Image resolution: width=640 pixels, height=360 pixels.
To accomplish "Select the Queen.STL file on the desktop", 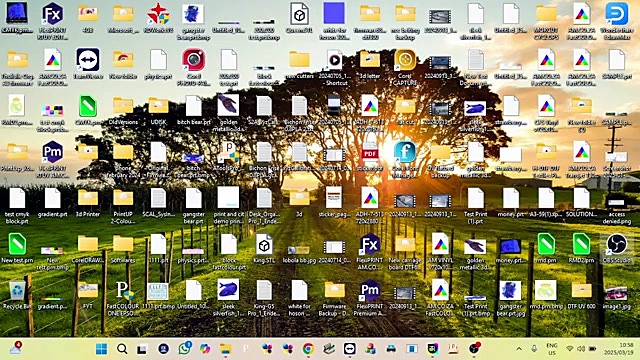I will click(x=299, y=14).
